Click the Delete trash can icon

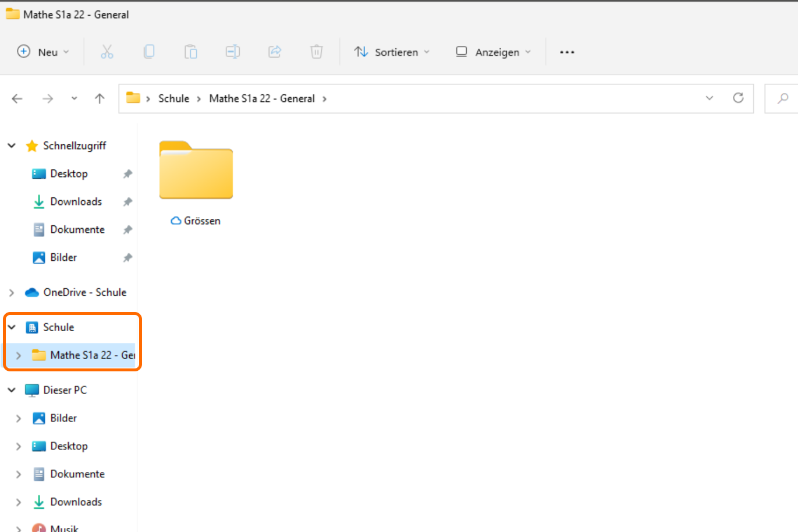[x=317, y=52]
